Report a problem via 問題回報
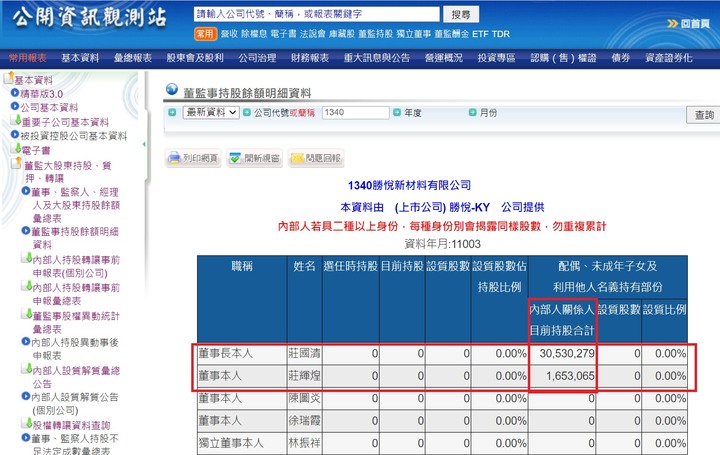 316,158
